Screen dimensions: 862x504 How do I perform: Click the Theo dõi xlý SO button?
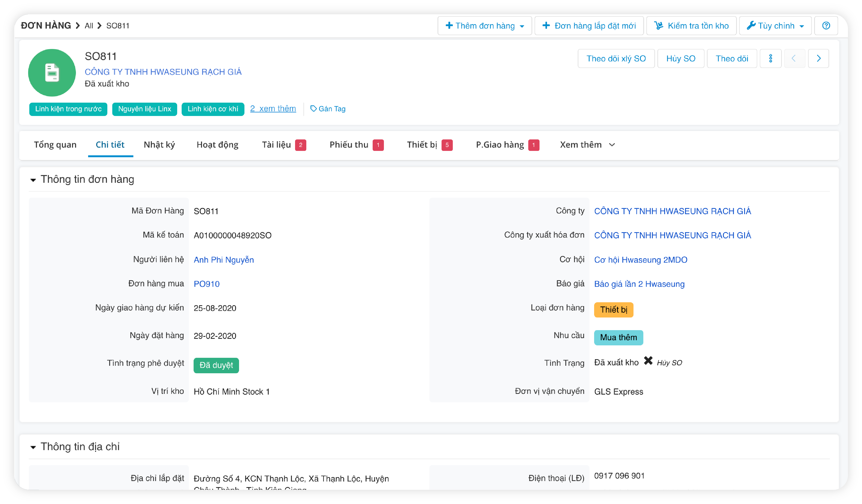click(616, 59)
